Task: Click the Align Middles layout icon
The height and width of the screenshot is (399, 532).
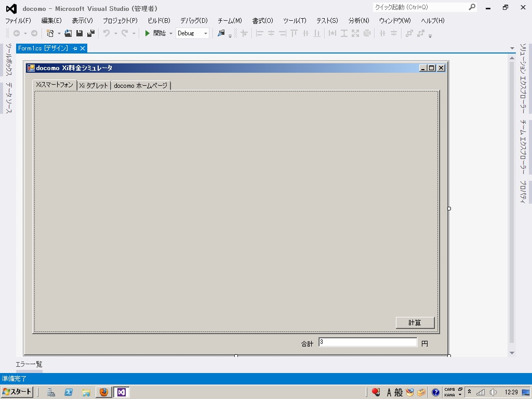Action: (x=305, y=33)
